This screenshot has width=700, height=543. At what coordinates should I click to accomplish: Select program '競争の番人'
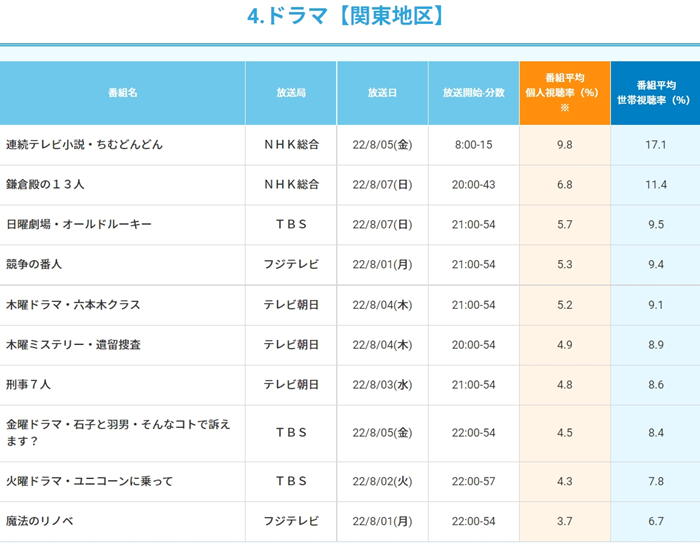(x=34, y=264)
